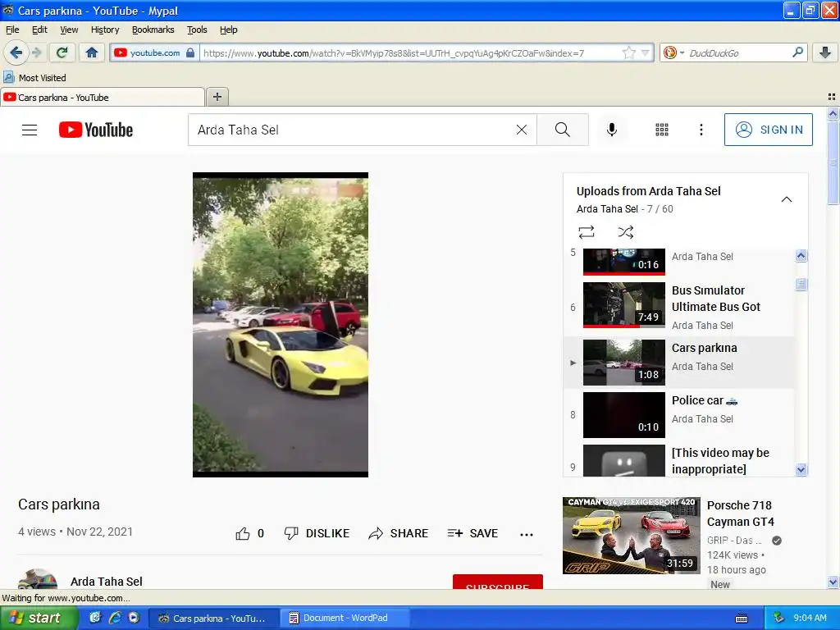The image size is (840, 630).
Task: Open the Edit menu
Action: coord(39,30)
